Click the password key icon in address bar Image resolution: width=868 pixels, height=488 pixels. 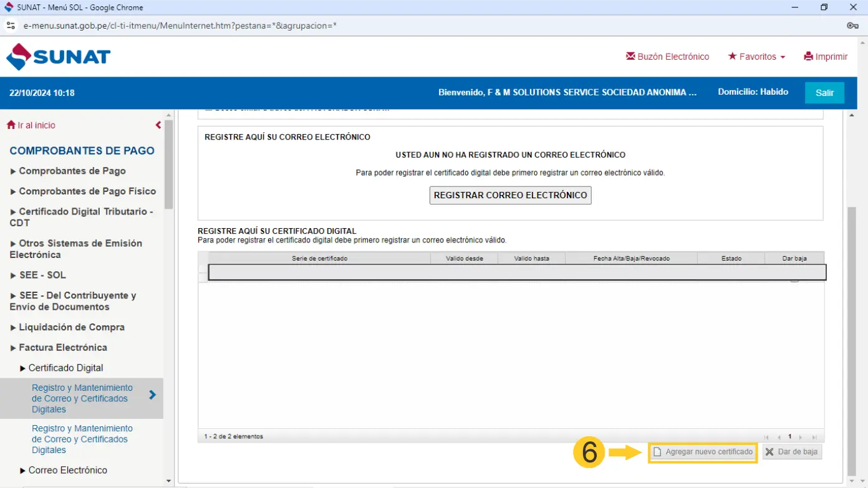[x=852, y=26]
